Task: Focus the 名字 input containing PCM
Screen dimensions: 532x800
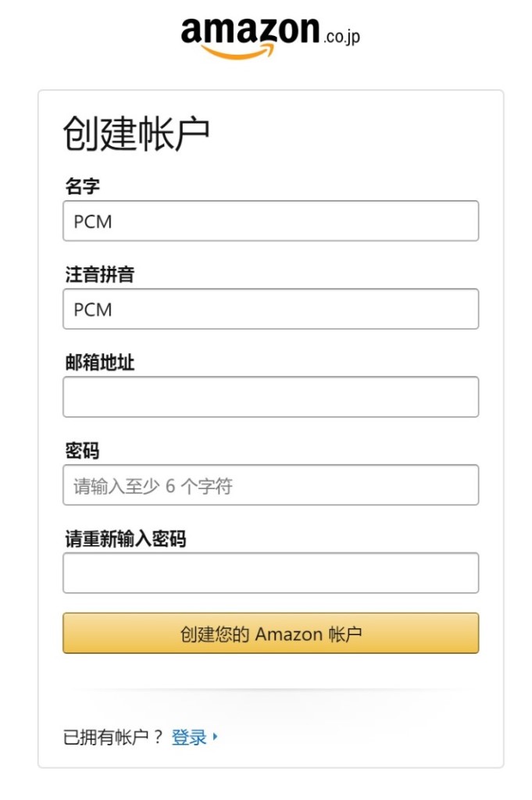Action: click(x=271, y=221)
